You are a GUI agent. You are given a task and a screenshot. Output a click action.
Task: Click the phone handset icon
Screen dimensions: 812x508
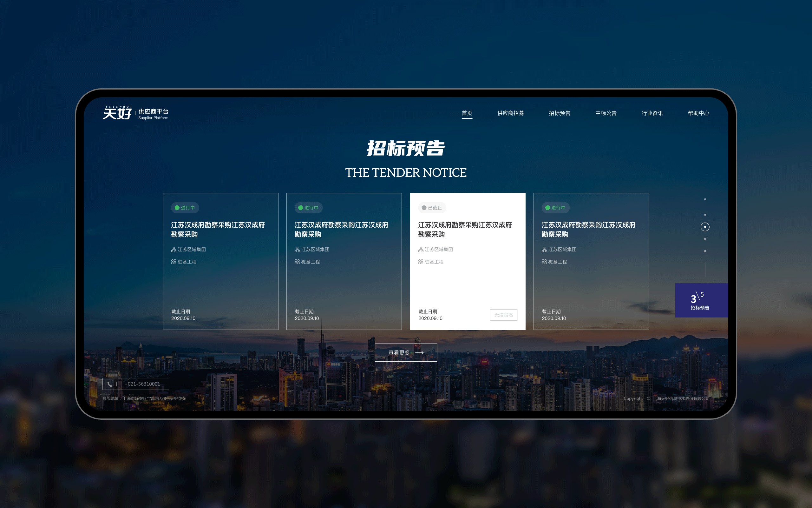click(x=109, y=384)
